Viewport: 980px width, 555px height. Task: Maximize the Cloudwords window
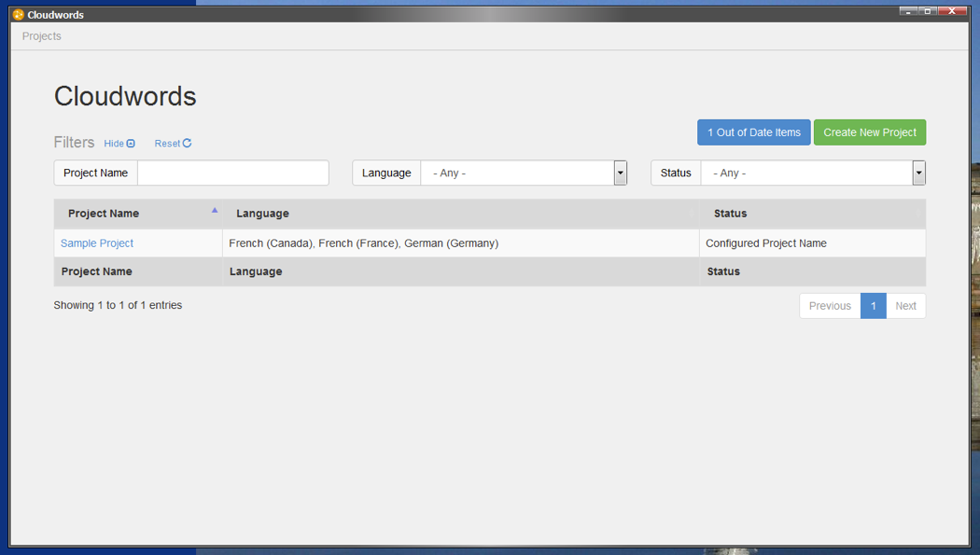point(928,11)
